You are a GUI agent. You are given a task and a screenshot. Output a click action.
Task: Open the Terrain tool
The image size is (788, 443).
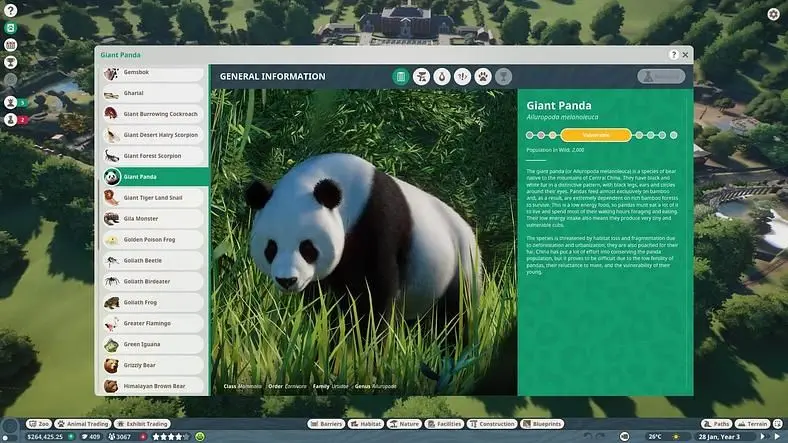752,424
